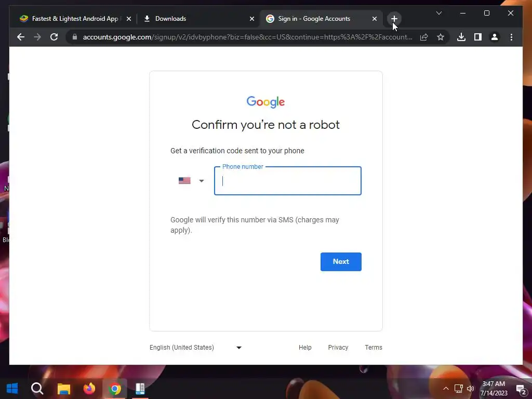Open the volume tray icon
532x399 pixels.
pyautogui.click(x=470, y=389)
